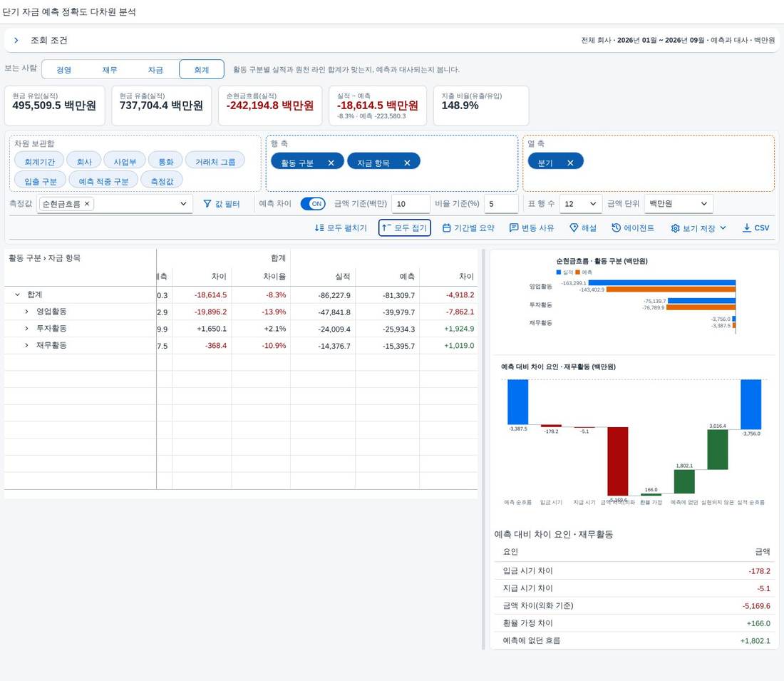Screen dimensions: 784x681
Task: Focus the 금액 기준(백만) input field
Action: coord(411,204)
